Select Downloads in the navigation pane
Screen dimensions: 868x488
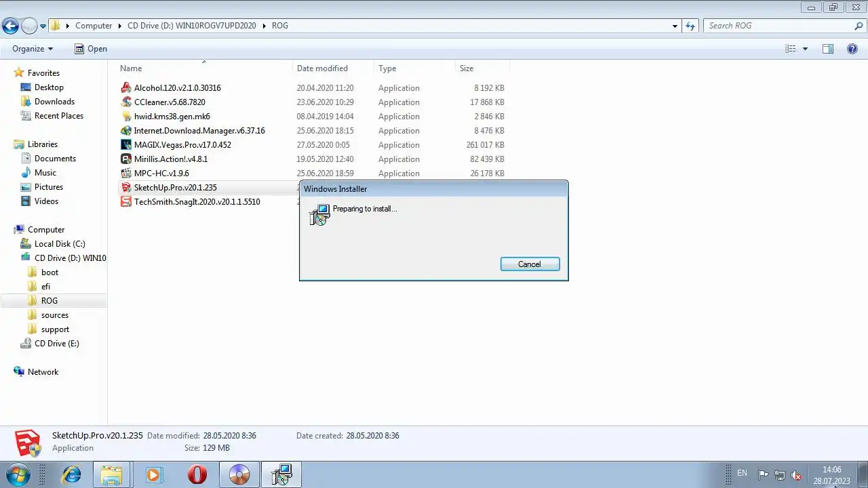pos(54,102)
